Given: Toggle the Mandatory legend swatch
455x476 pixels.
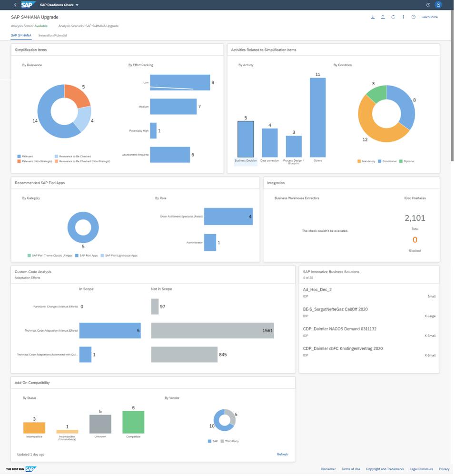Looking at the screenshot, I should tap(359, 161).
